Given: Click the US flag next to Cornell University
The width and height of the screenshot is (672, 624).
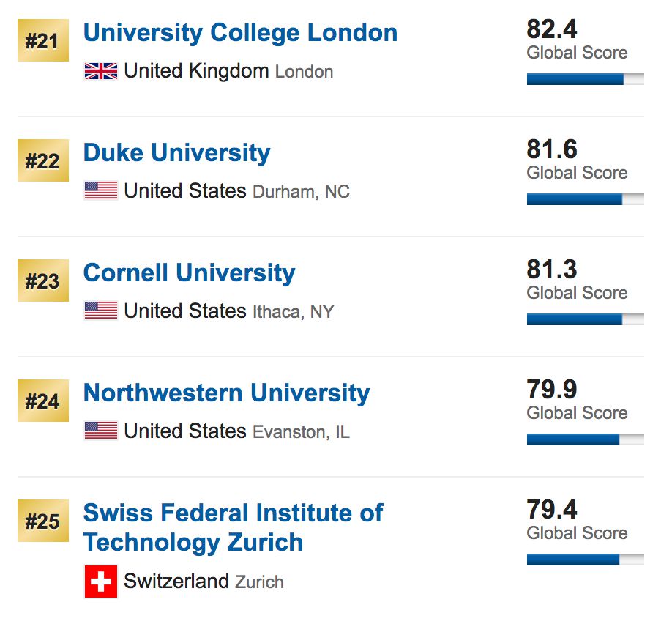Looking at the screenshot, I should click(x=101, y=311).
